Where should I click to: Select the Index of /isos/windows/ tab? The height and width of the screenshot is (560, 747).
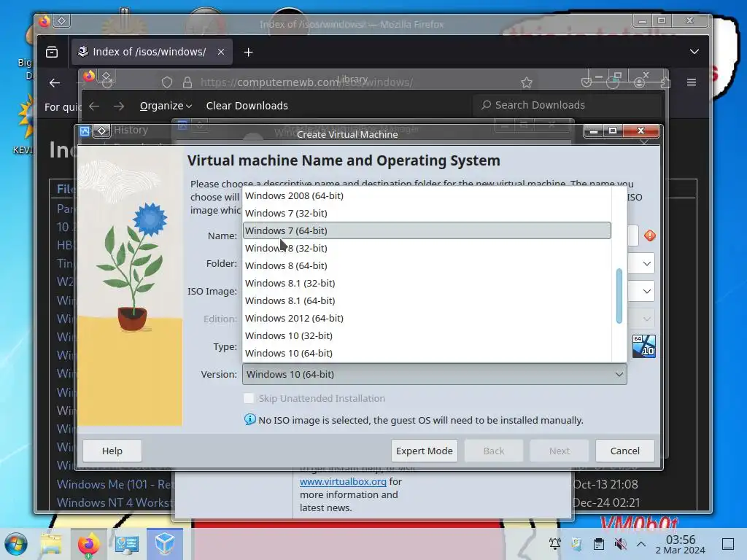(152, 52)
